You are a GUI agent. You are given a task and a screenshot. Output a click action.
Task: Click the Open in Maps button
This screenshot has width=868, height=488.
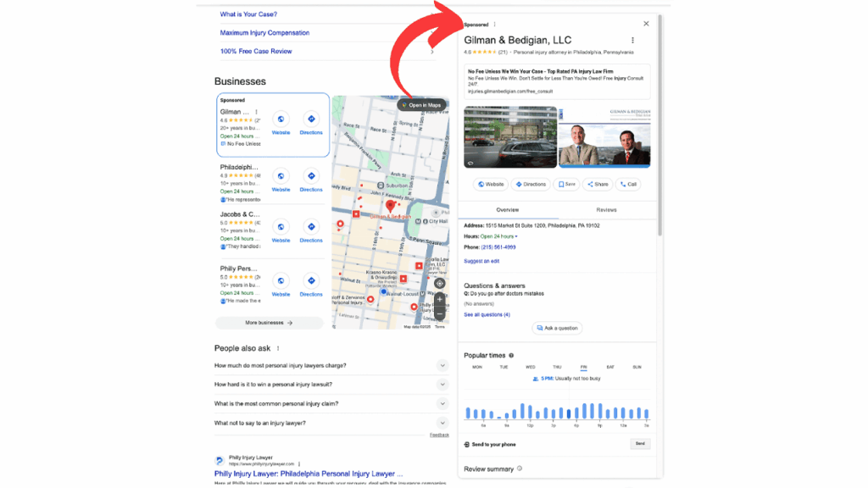[421, 105]
